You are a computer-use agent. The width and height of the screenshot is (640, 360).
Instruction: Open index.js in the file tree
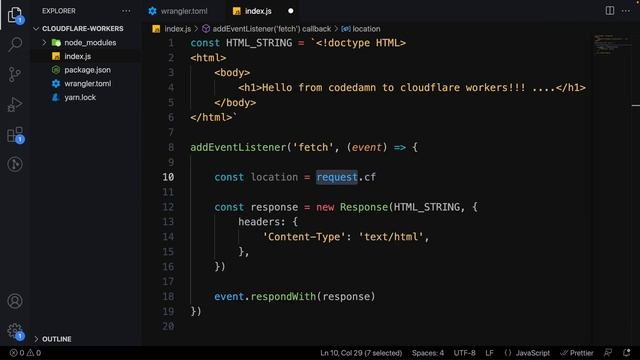(78, 56)
